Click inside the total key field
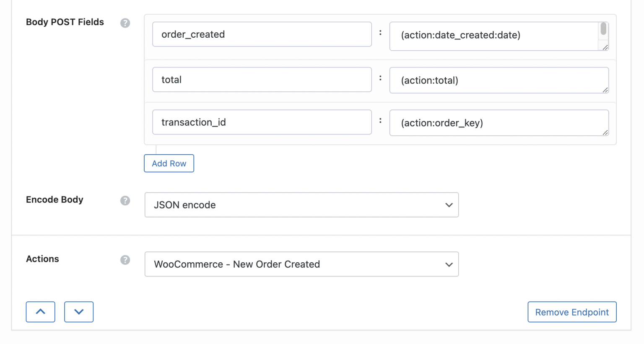 pos(262,80)
